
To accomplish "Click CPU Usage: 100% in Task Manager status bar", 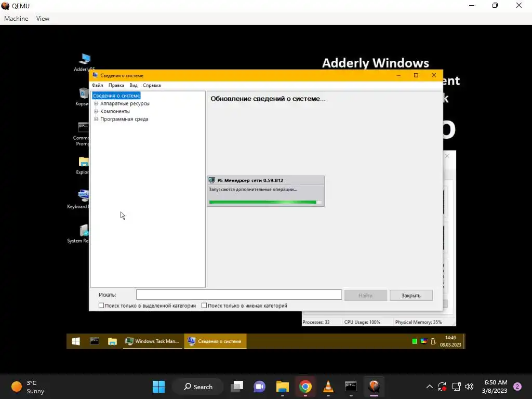I will (362, 322).
